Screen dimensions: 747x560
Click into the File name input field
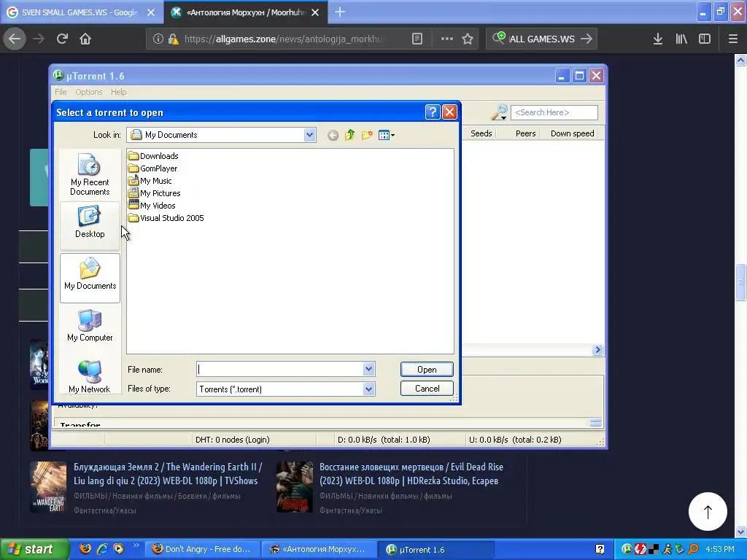tap(279, 369)
